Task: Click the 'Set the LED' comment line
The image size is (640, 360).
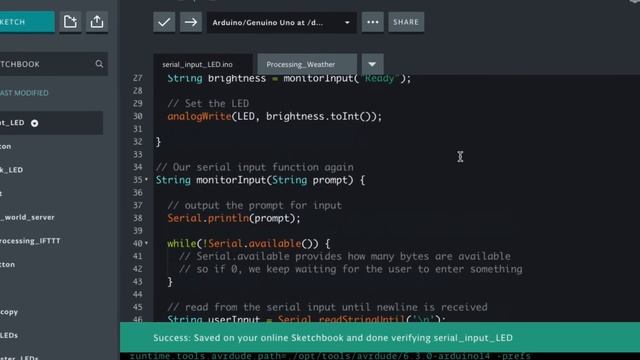Action: coord(208,104)
